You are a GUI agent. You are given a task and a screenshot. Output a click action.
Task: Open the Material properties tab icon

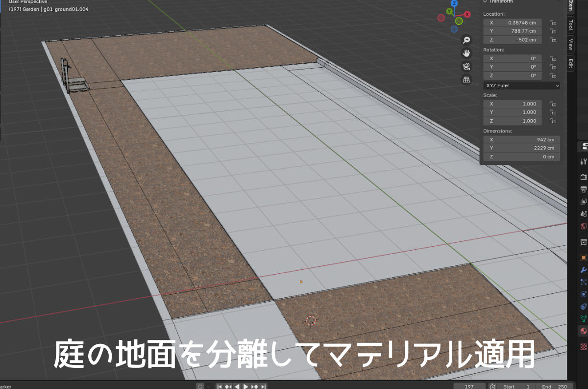[583, 332]
